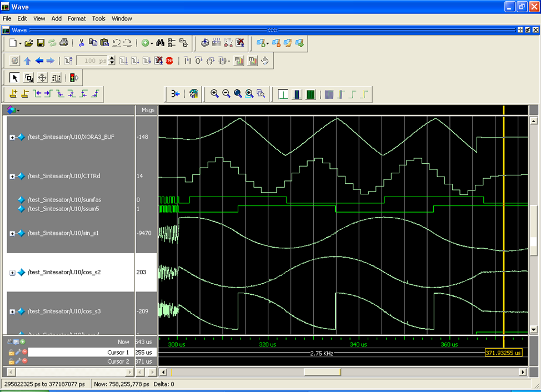Click Zoom In on Active Cursor icon
Image resolution: width=541 pixels, height=392 pixels.
tap(249, 94)
